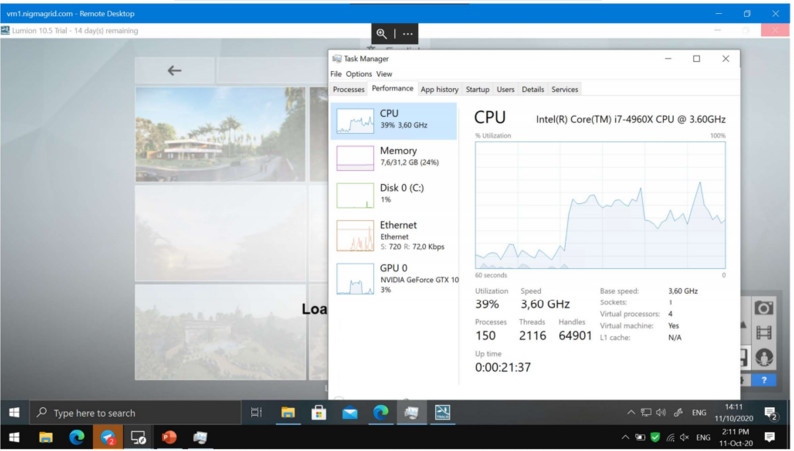Screen dimensions: 794x451
Task: Click the "Up time" value 0:00:21:37
Action: [505, 368]
